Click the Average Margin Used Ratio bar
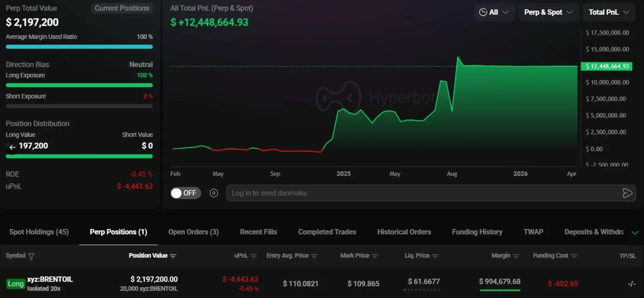This screenshot has width=644, height=298. click(79, 47)
